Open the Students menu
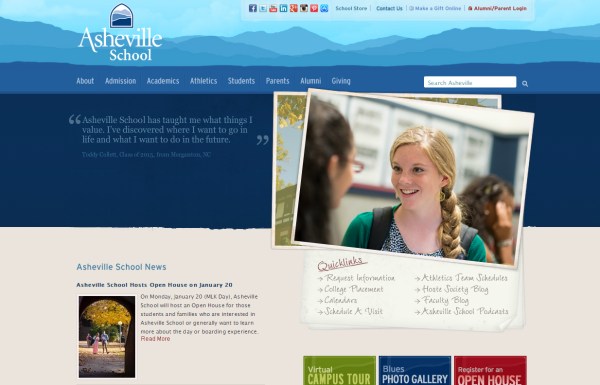The height and width of the screenshot is (385, 600). [241, 81]
